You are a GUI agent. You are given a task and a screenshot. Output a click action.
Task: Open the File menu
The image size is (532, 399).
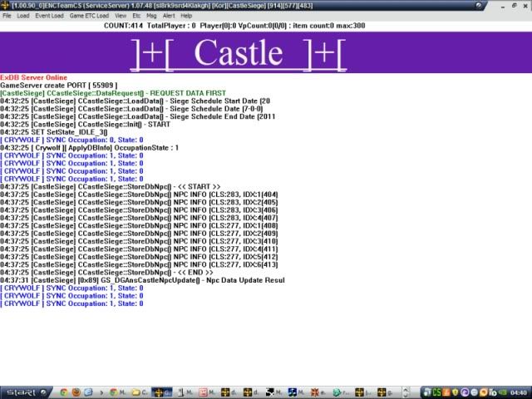pyautogui.click(x=7, y=16)
